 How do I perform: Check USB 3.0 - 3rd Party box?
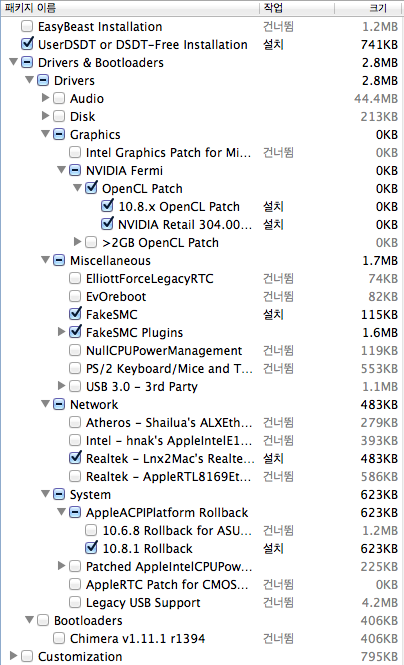(x=75, y=386)
